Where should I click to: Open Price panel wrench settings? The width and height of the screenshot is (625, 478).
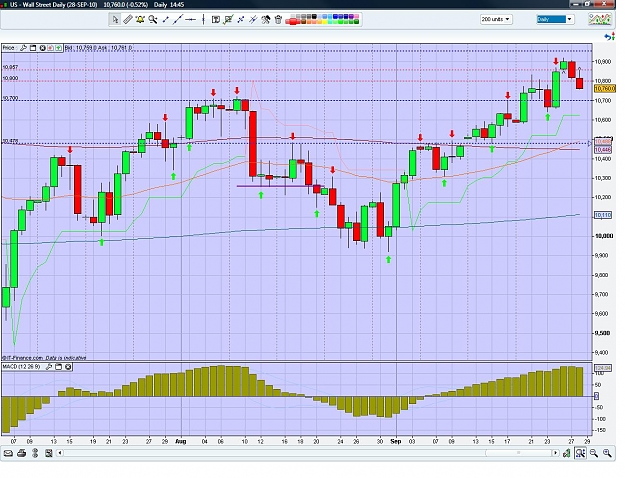(x=23, y=48)
